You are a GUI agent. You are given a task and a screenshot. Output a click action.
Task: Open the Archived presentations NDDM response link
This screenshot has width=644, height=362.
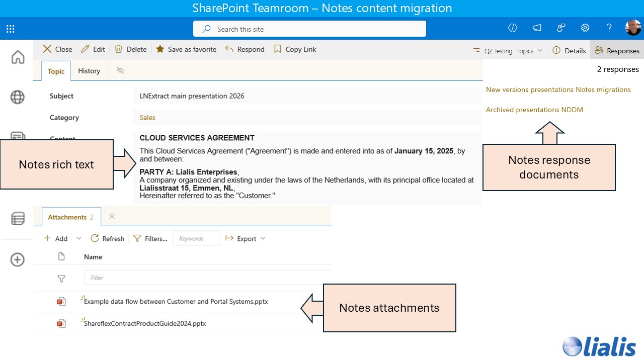pyautogui.click(x=534, y=110)
